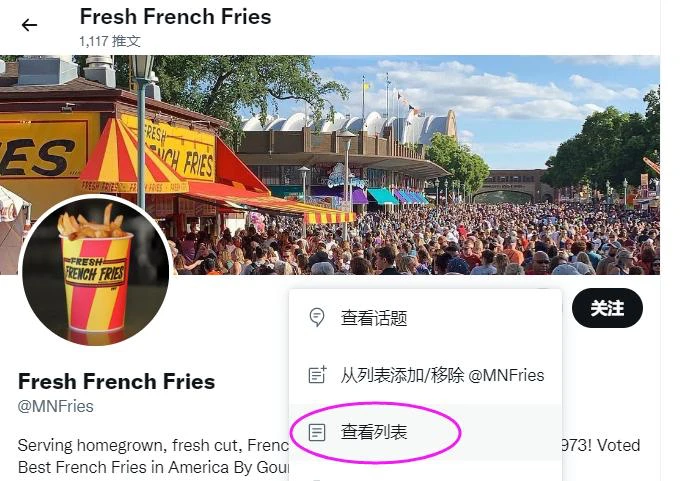Click the bold Fresh French Fries profile name
Viewport: 682px width, 481px height.
click(117, 381)
